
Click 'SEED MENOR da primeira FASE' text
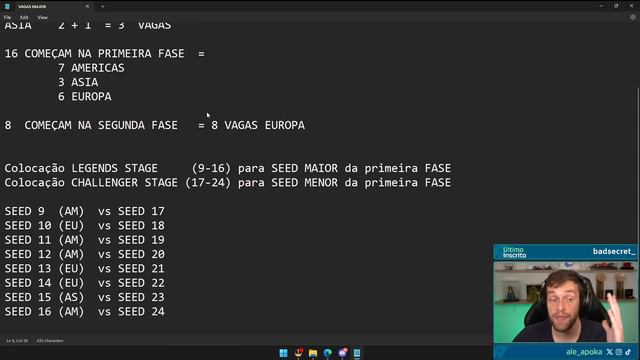point(361,182)
